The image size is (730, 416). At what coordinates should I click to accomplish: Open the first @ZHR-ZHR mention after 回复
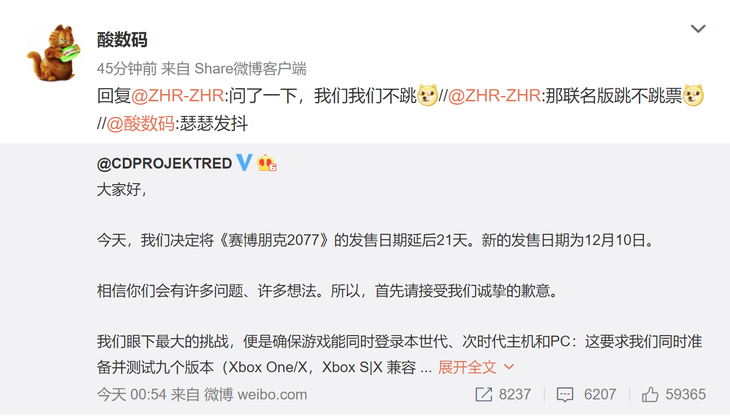tap(177, 96)
